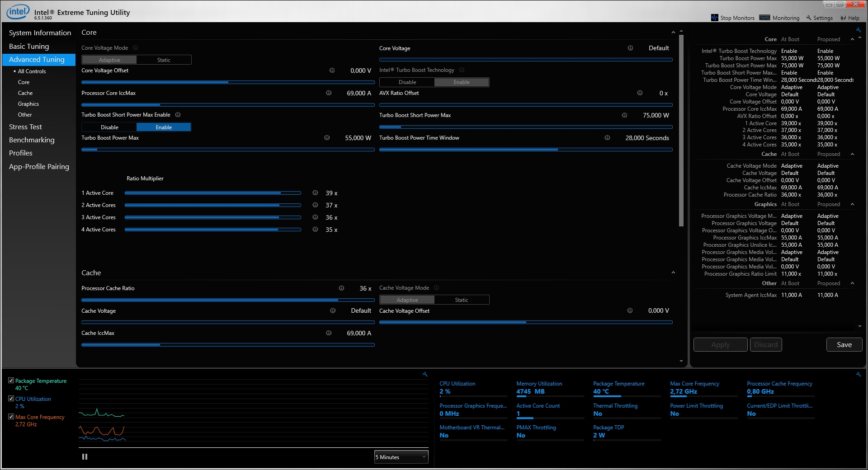
Task: Collapse Cache group in summary panel
Action: point(852,155)
